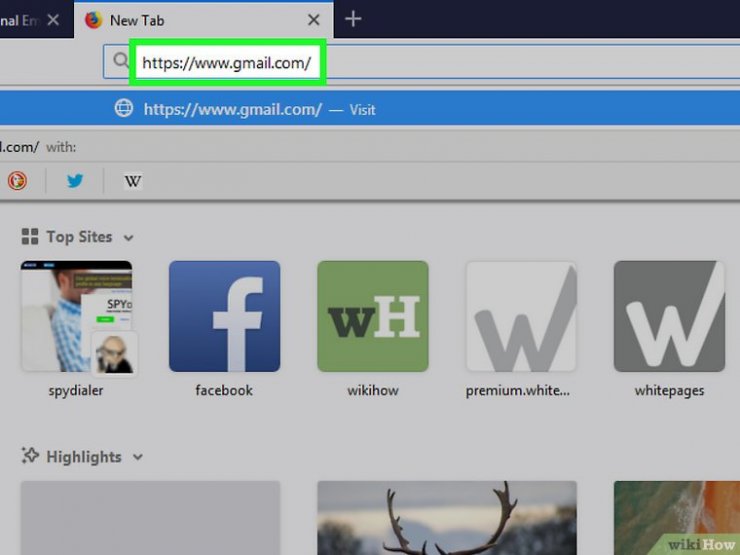This screenshot has height=555, width=740.
Task: Click the Highlights heading
Action: tap(84, 457)
